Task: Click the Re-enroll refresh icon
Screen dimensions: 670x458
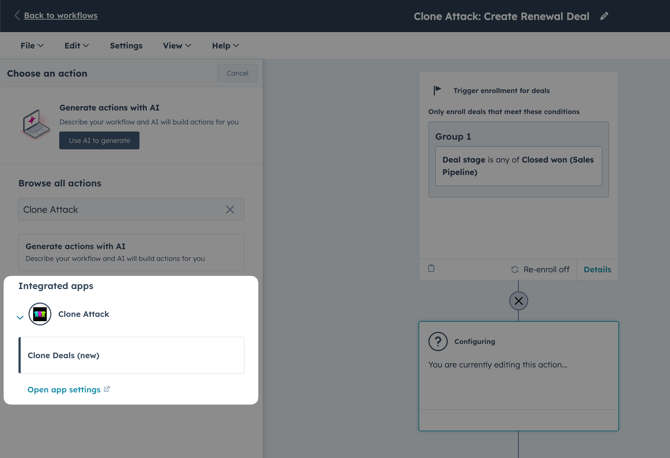Action: click(x=515, y=270)
